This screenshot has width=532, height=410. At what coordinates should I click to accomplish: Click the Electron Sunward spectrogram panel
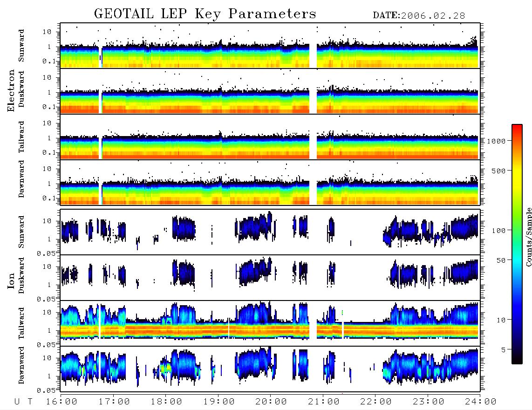coord(270,46)
